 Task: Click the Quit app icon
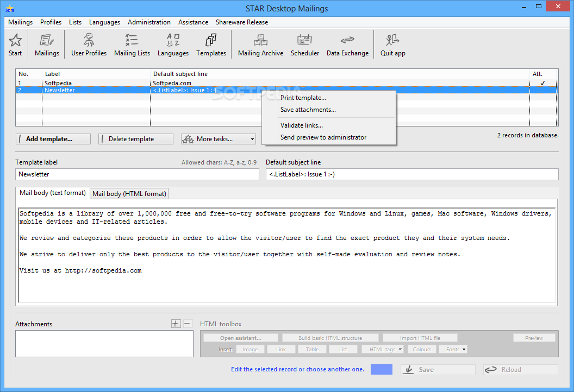392,40
